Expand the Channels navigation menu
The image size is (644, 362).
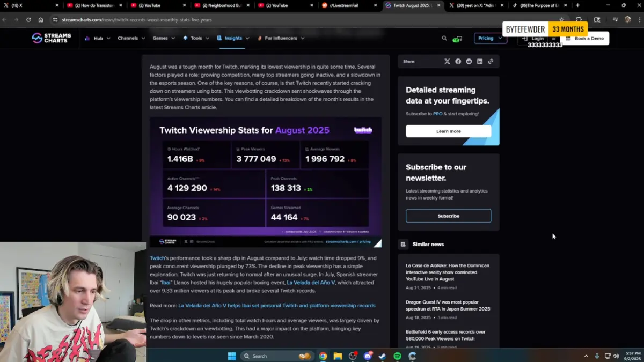pos(131,38)
